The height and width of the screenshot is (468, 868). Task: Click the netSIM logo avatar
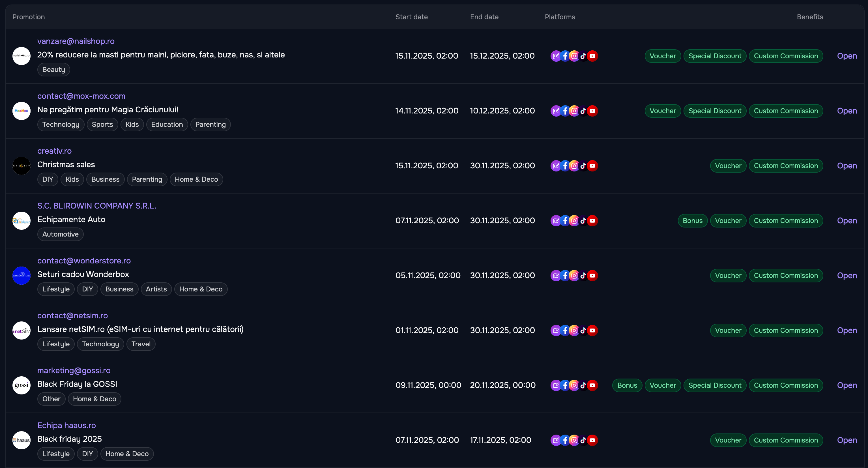pos(21,330)
